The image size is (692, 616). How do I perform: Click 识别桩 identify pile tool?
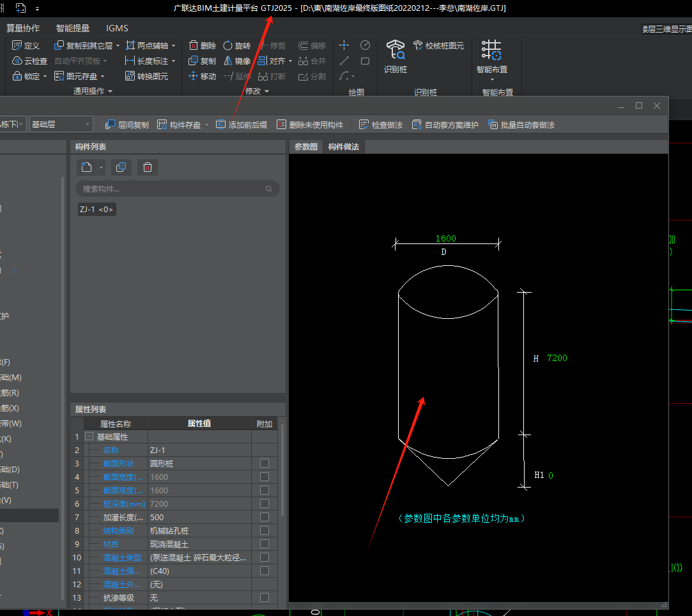[x=396, y=56]
